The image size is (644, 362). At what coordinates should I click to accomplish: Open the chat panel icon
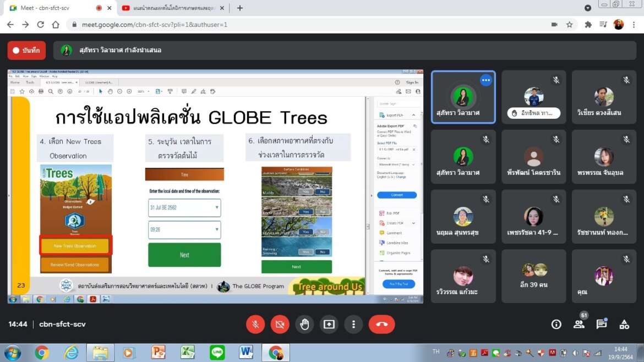(602, 324)
